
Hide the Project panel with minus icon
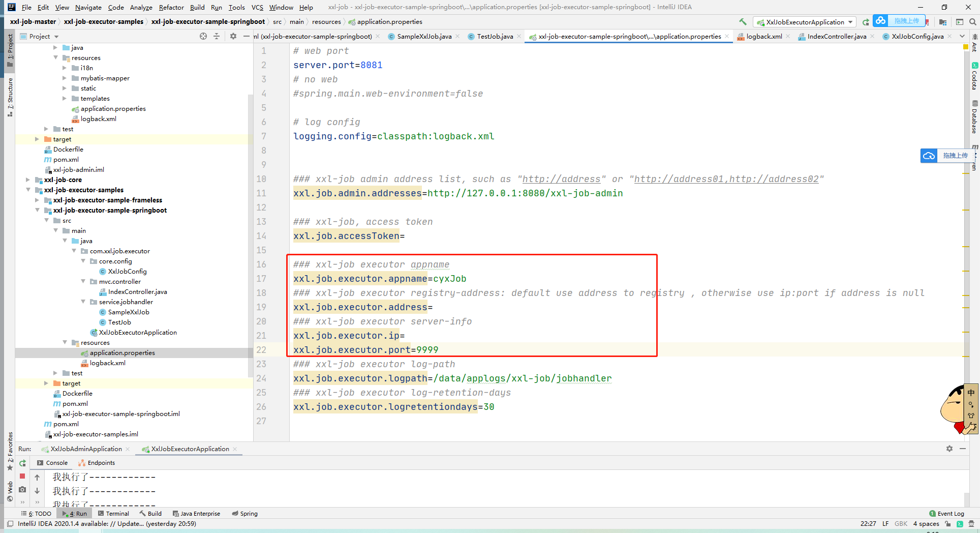point(246,36)
